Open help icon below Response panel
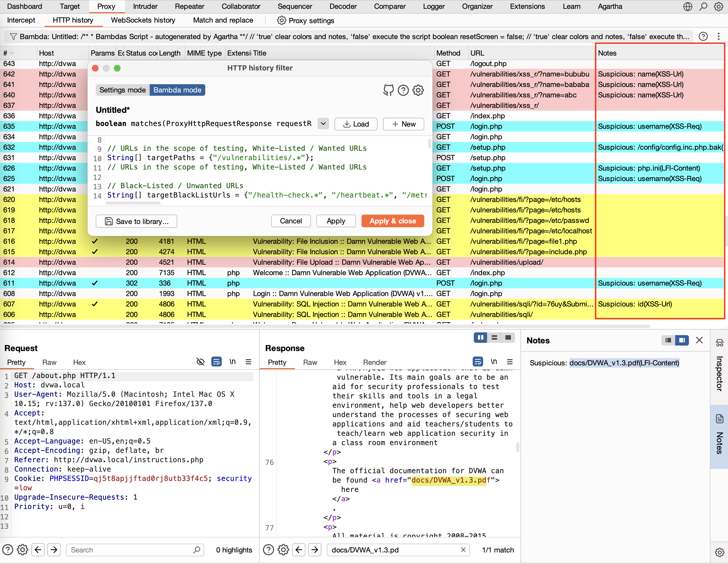Screen dimensions: 728x564 pyautogui.click(x=268, y=550)
